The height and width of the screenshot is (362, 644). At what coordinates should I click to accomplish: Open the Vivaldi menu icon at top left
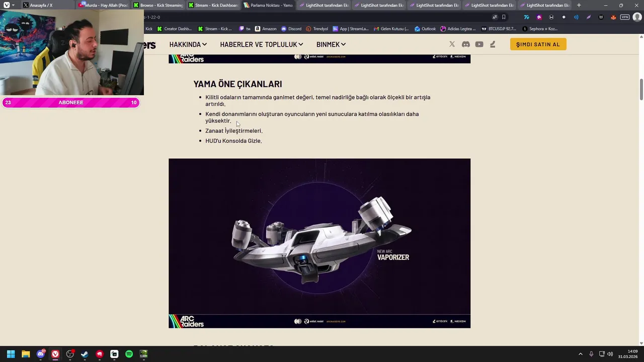click(x=7, y=5)
